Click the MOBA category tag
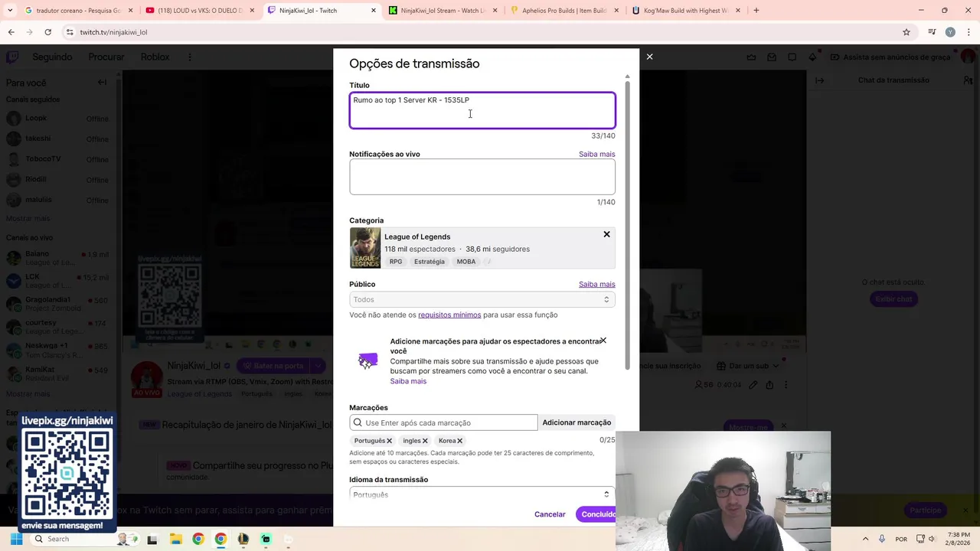 [466, 262]
